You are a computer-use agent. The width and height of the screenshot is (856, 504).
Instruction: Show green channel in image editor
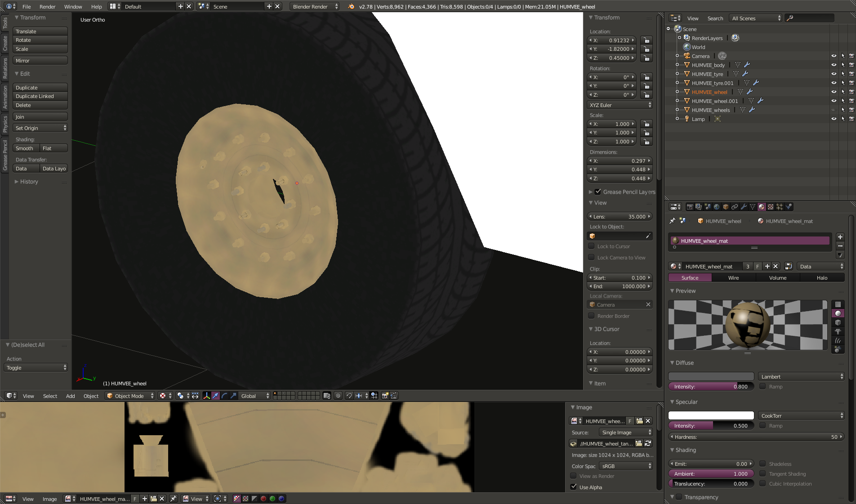(272, 499)
